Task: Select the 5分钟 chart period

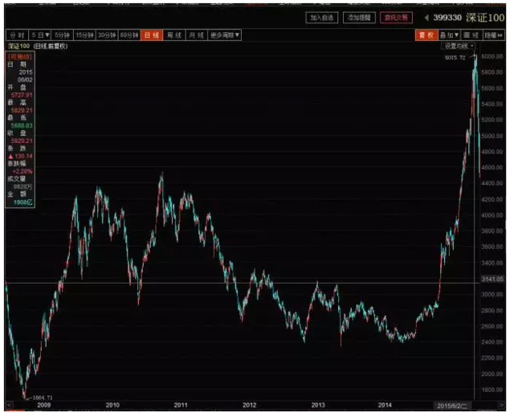Action: click(64, 35)
